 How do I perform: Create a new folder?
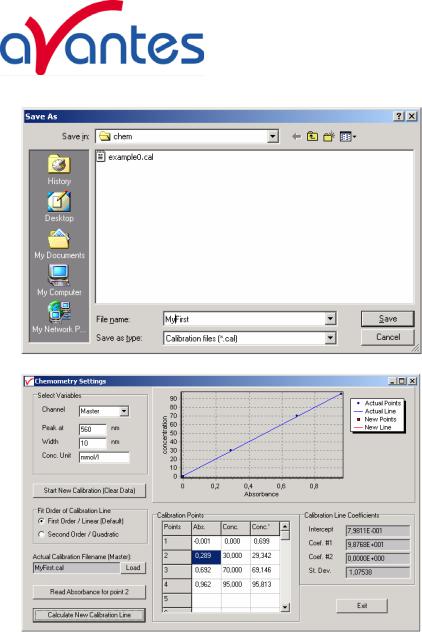[329, 137]
